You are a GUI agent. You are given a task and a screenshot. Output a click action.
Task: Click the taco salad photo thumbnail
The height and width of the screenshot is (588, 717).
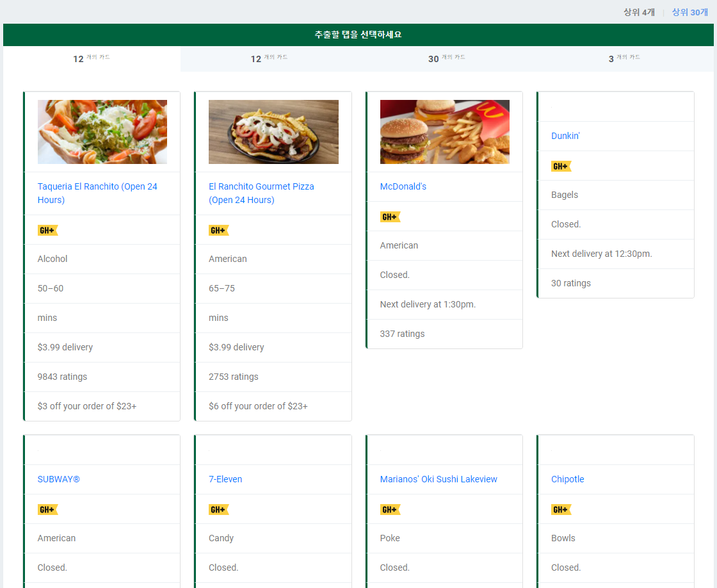point(102,132)
